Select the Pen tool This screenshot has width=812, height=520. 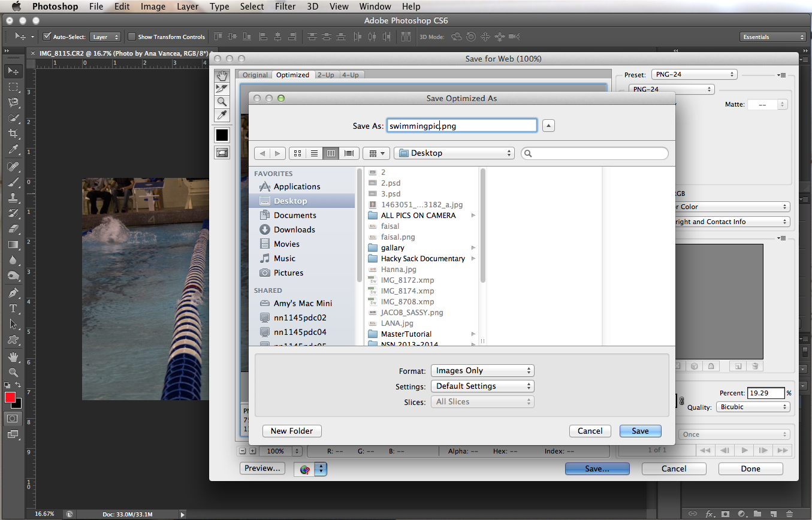point(13,293)
